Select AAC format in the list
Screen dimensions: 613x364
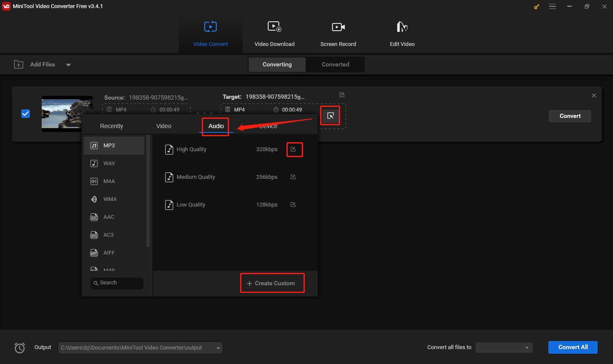tap(114, 217)
